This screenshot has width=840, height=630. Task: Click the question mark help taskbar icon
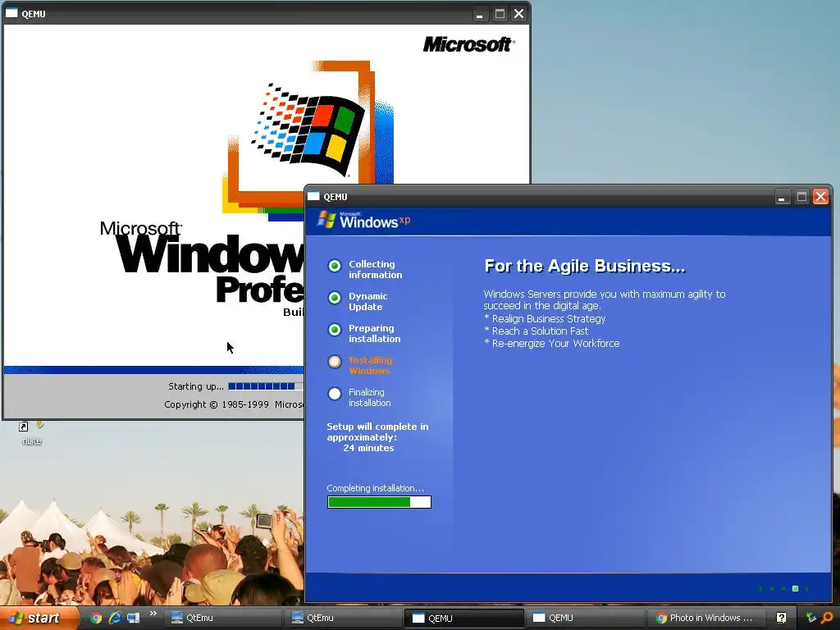[782, 618]
